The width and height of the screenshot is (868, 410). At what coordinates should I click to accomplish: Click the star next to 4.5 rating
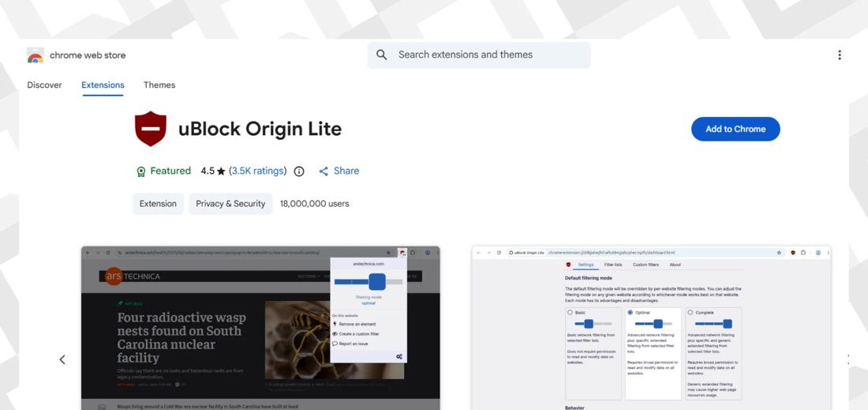[222, 171]
